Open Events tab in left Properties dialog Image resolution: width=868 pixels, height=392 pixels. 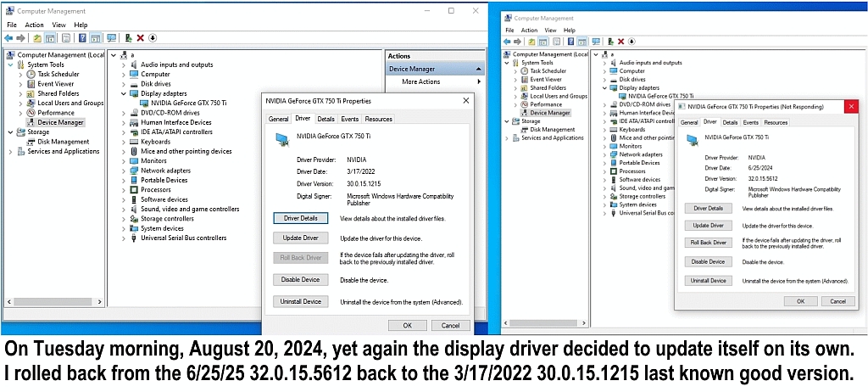(350, 119)
